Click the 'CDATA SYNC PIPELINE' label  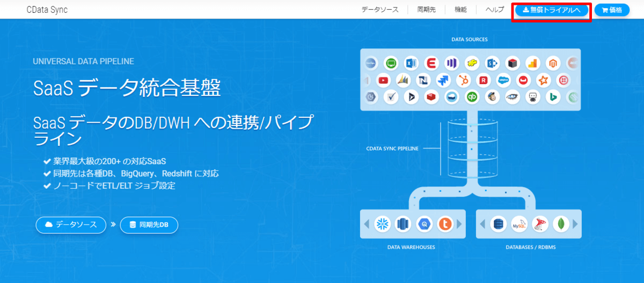pos(392,148)
